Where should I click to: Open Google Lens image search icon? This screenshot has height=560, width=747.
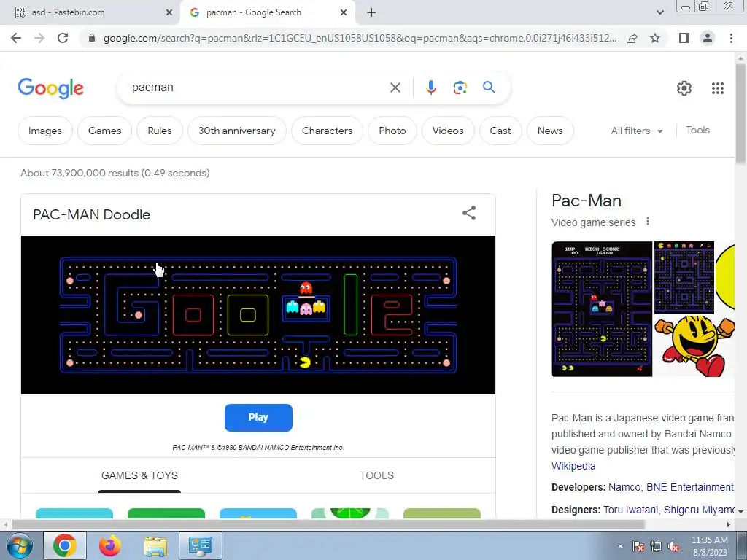coord(460,87)
